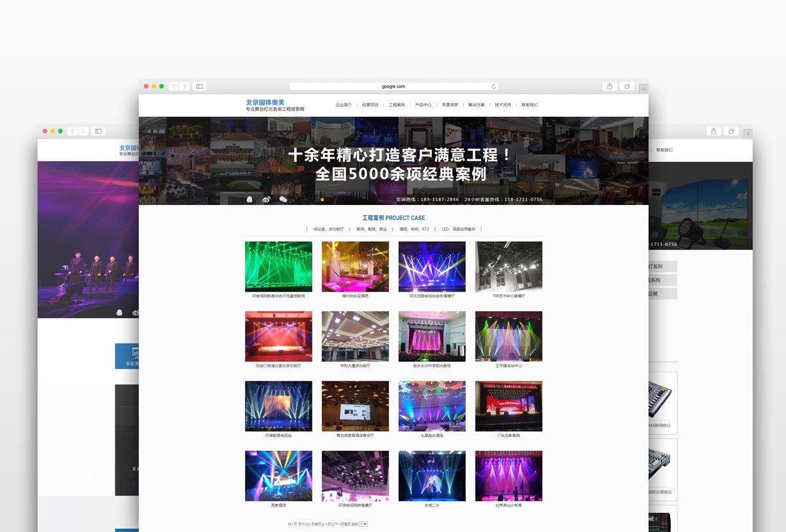The height and width of the screenshot is (532, 786).
Task: Open 联系我们 in the front window navigation
Action: [529, 105]
